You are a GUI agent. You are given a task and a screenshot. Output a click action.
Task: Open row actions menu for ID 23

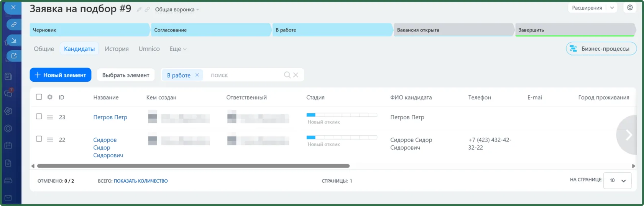pyautogui.click(x=50, y=117)
